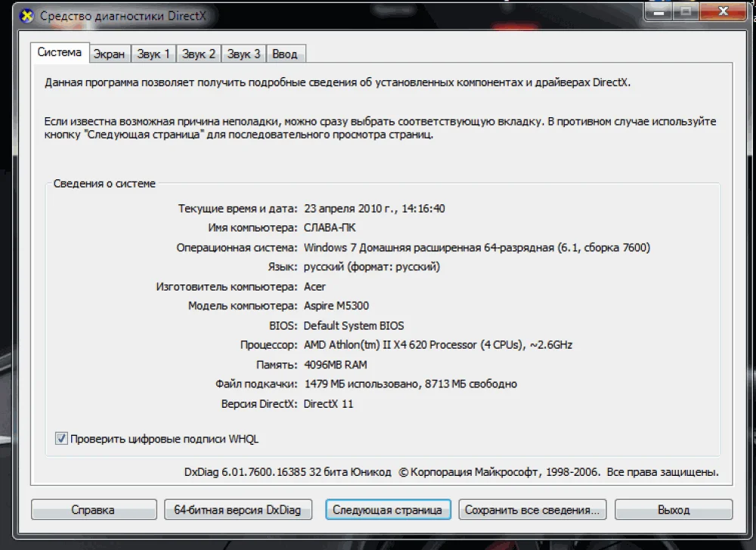Click manufacturer value Acer
Image resolution: width=756 pixels, height=550 pixels.
click(314, 287)
